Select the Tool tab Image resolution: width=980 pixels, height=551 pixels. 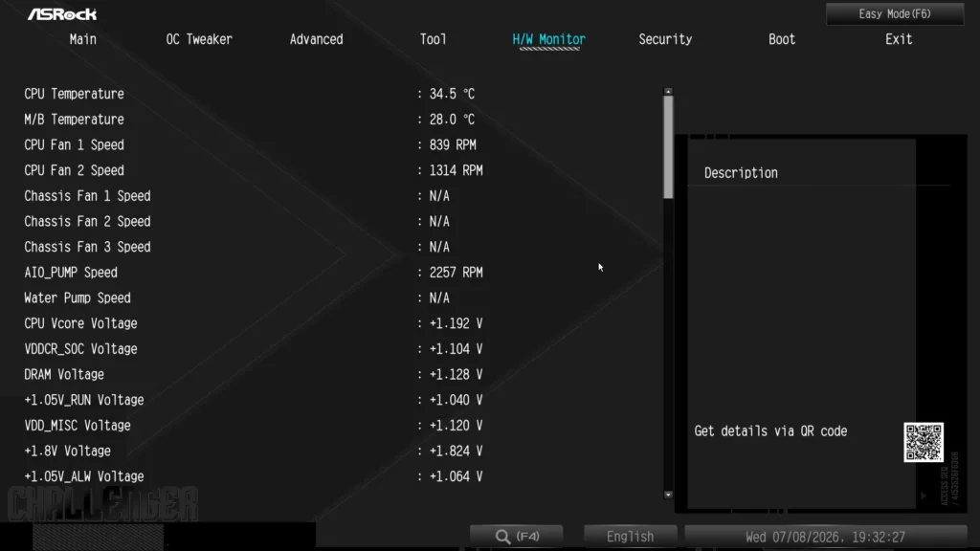click(x=434, y=39)
